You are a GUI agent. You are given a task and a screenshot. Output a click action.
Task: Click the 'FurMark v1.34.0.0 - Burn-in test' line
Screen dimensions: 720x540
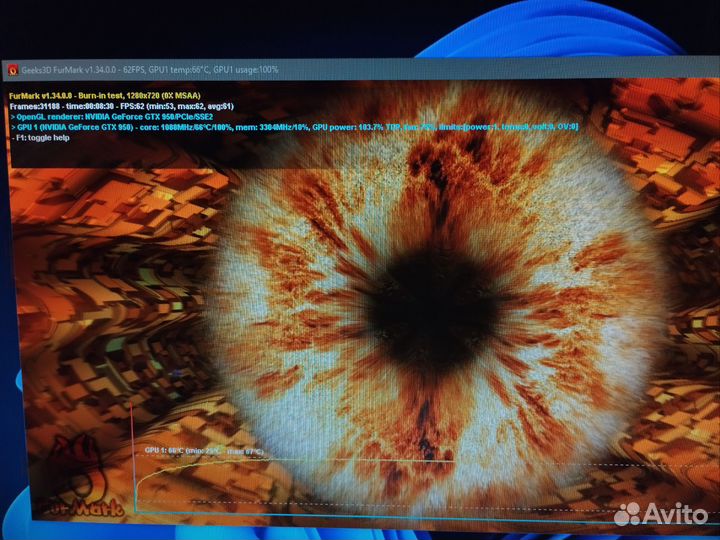point(105,96)
